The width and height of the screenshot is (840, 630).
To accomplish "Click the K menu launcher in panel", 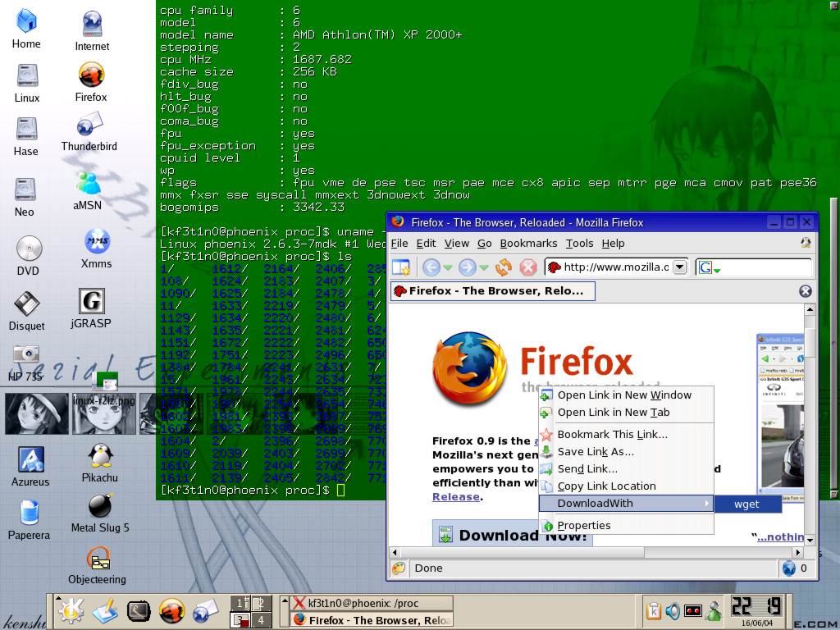I will [69, 611].
